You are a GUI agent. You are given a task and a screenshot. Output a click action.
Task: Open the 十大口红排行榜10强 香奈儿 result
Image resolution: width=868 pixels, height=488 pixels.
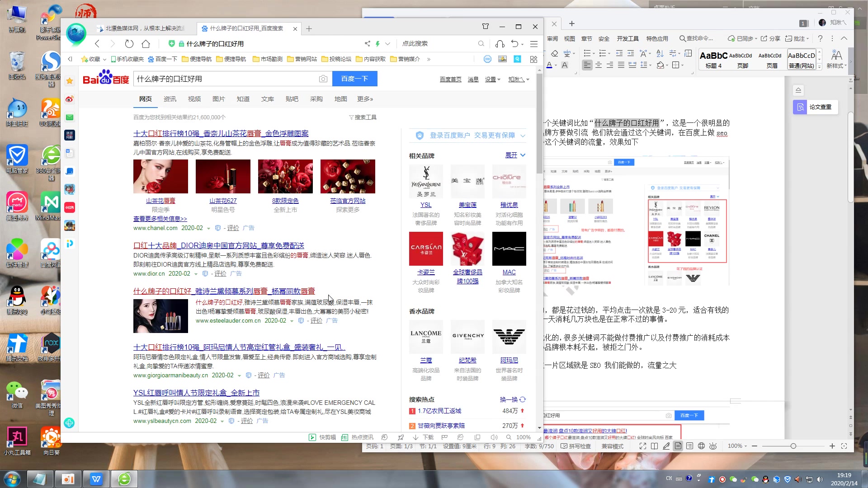point(221,133)
